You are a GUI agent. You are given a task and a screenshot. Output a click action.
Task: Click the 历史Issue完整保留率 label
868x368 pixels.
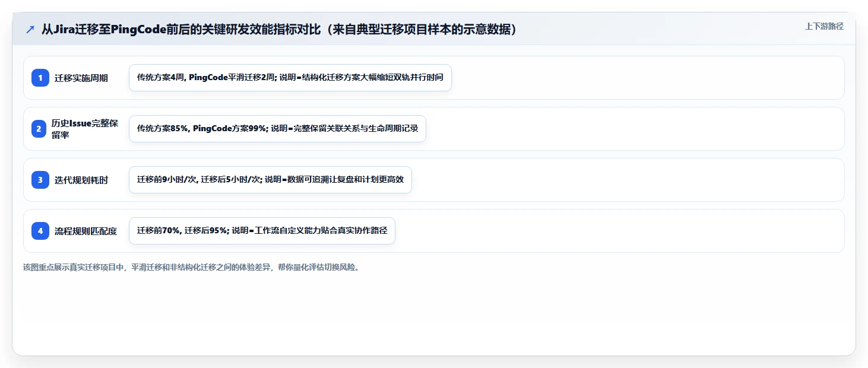click(86, 129)
